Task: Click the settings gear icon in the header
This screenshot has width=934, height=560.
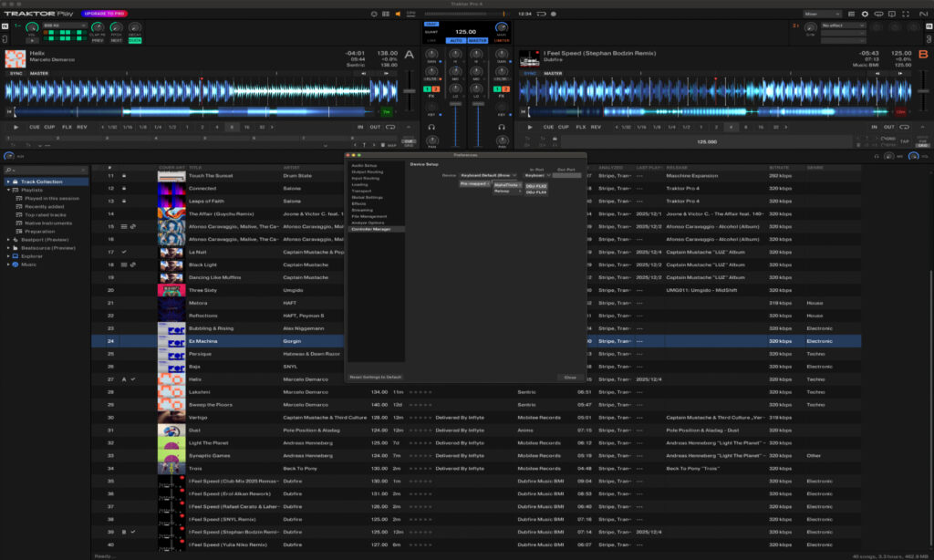Action: 864,13
